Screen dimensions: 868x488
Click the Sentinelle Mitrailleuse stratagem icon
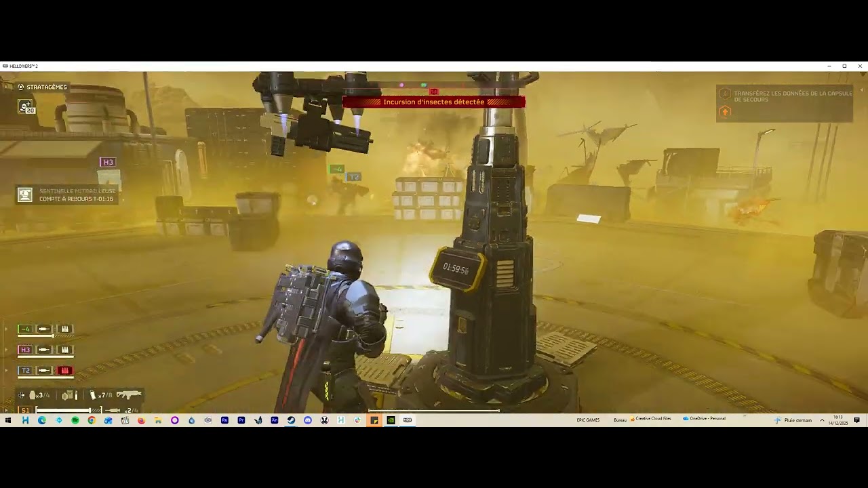click(25, 195)
